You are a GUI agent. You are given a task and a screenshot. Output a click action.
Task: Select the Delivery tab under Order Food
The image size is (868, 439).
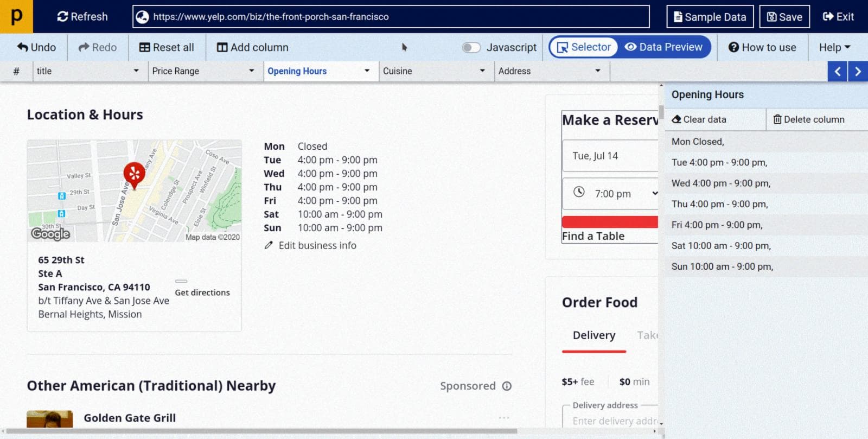(594, 335)
